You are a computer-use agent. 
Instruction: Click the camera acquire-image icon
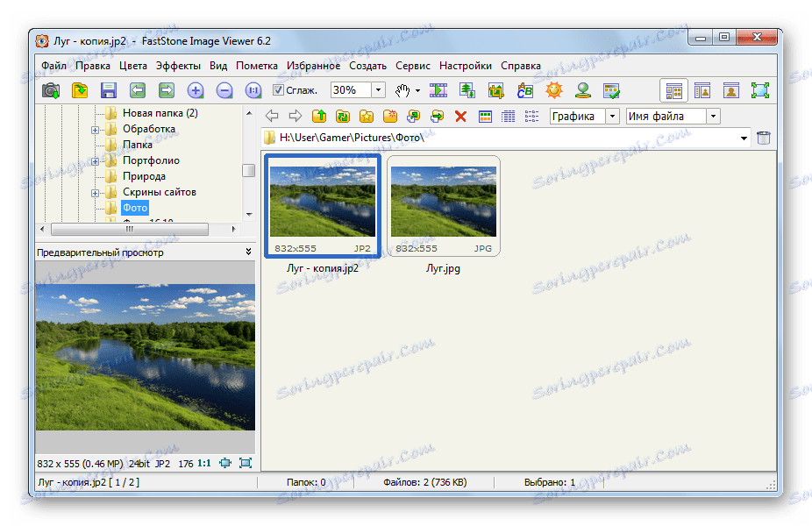point(51,90)
